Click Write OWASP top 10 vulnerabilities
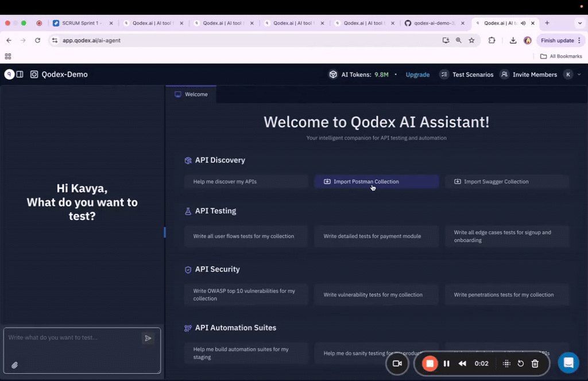Image resolution: width=588 pixels, height=381 pixels. click(246, 294)
